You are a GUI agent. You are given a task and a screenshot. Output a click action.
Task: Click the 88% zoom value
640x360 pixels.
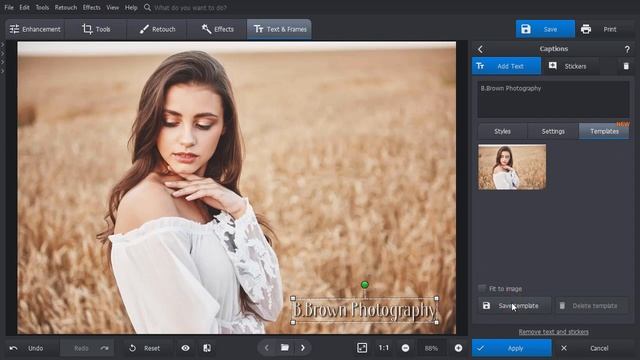(431, 348)
